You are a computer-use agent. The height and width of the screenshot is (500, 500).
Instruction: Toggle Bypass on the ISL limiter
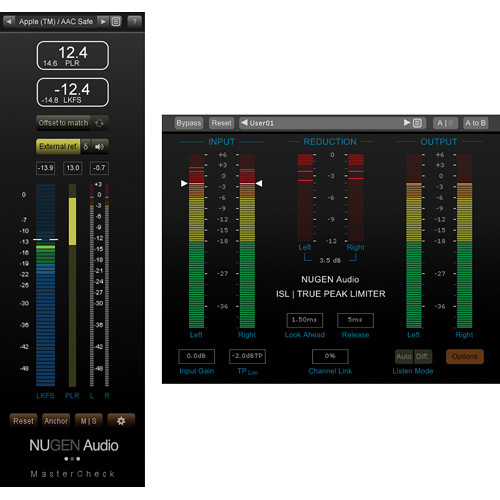tap(189, 123)
